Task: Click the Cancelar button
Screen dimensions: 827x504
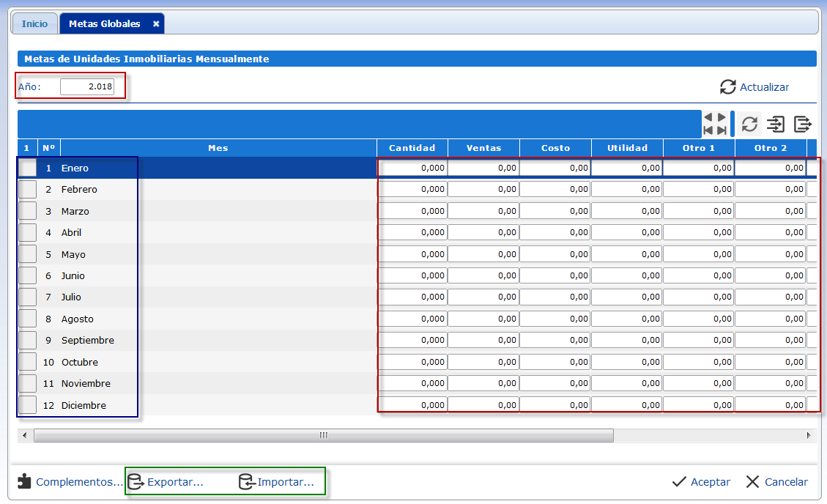Action: pyautogui.click(x=776, y=482)
